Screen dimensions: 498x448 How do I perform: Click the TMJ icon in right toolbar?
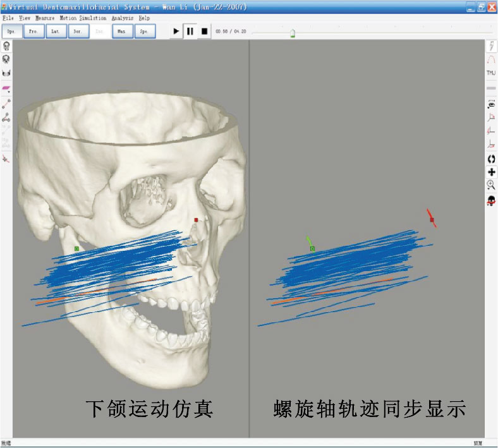(490, 73)
